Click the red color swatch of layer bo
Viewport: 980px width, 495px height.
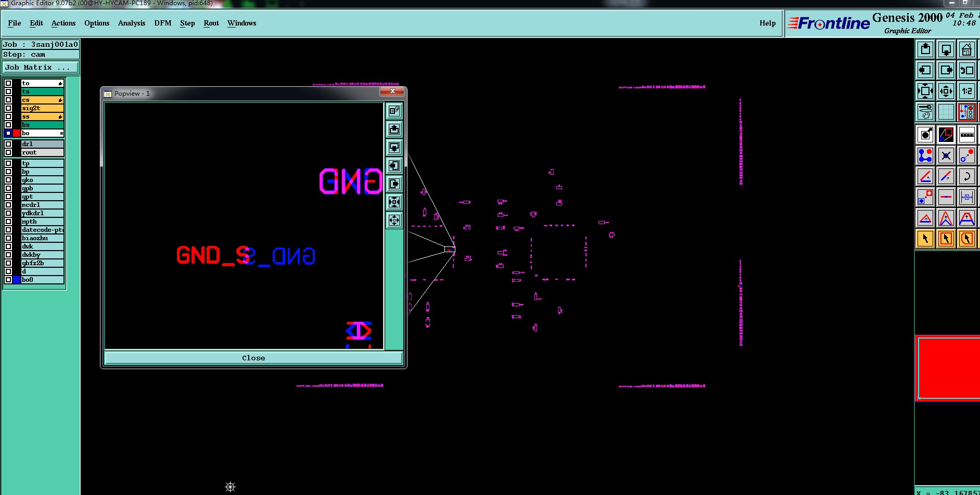pos(17,133)
